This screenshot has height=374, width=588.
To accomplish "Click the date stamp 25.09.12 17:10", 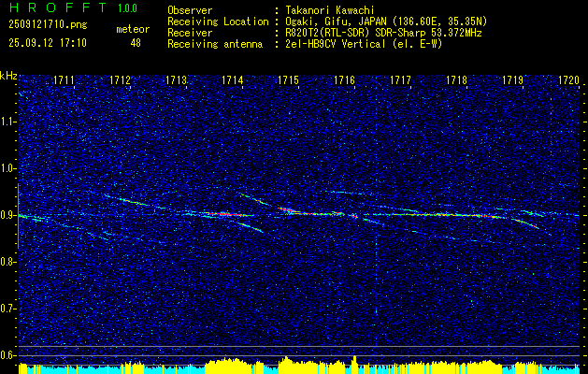I will tap(48, 43).
